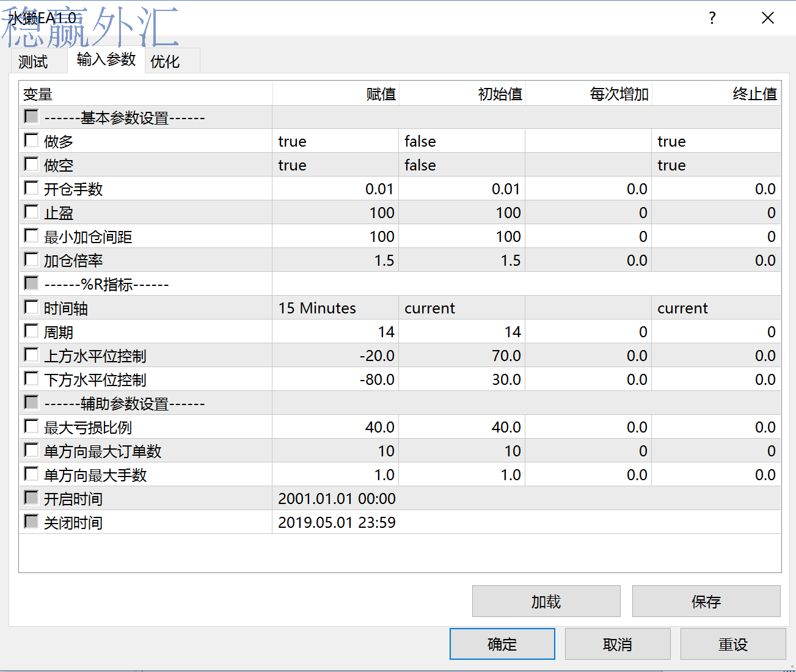Click the 终止值 column header
This screenshot has width=796, height=672.
pos(717,93)
